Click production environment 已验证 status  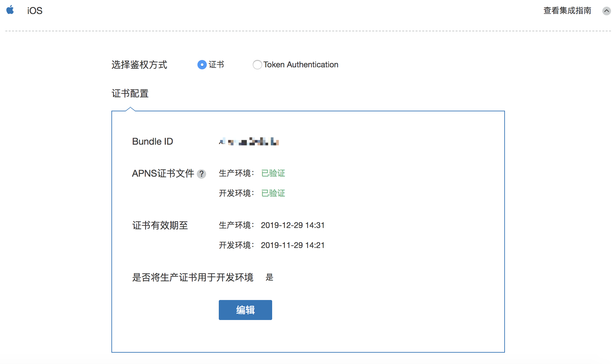pos(273,173)
